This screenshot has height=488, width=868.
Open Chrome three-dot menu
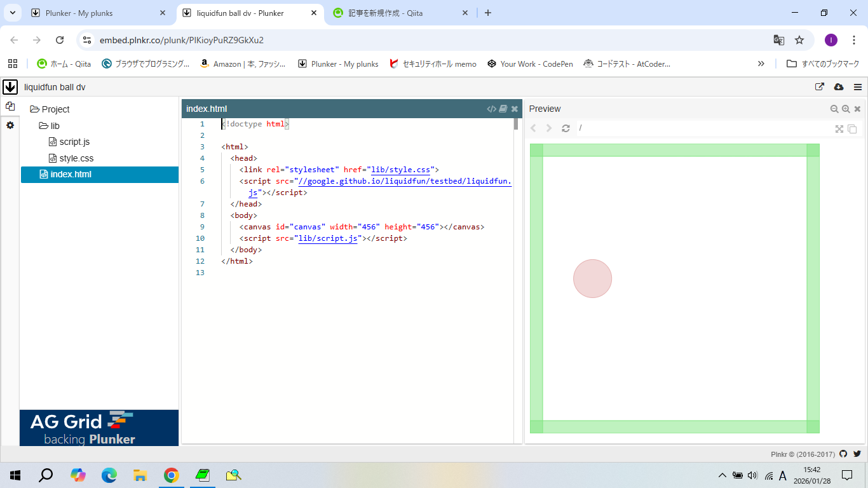pyautogui.click(x=854, y=40)
